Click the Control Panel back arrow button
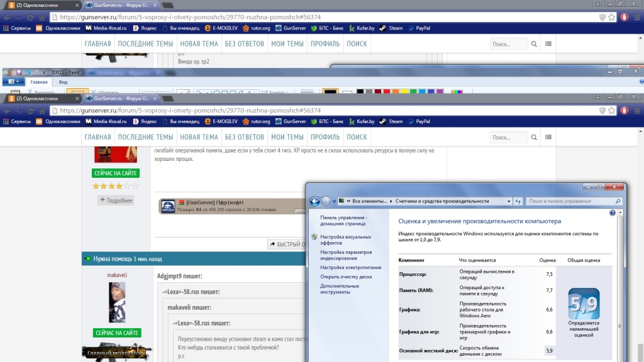The image size is (644, 362). (315, 201)
